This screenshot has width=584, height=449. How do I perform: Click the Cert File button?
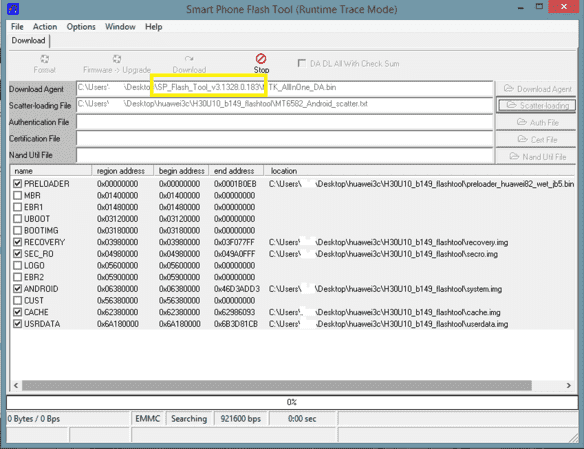tap(536, 139)
